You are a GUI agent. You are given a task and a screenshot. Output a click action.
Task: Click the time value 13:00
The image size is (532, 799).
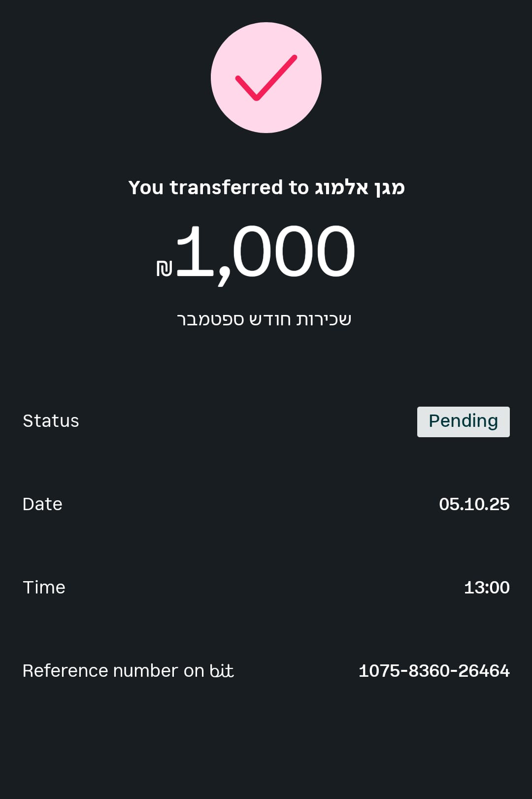click(x=486, y=588)
